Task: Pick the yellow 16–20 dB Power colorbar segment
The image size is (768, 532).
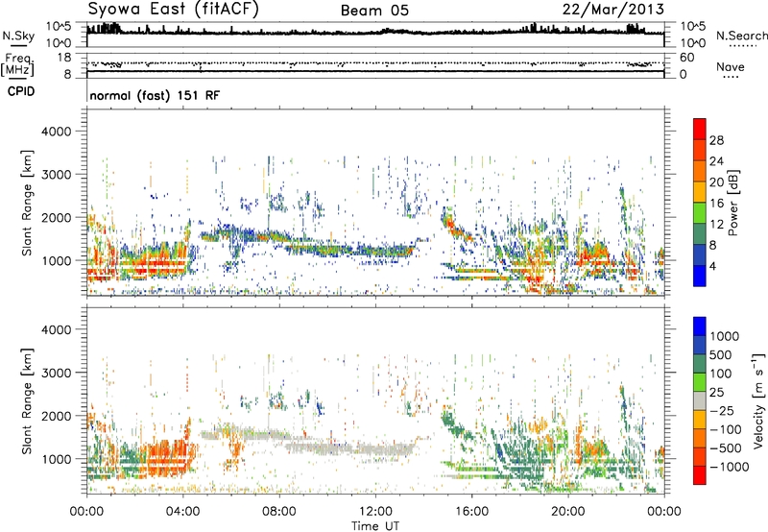Action: [x=700, y=191]
